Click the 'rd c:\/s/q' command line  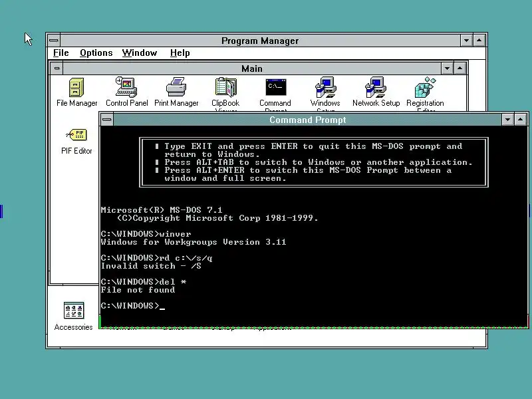click(x=156, y=258)
